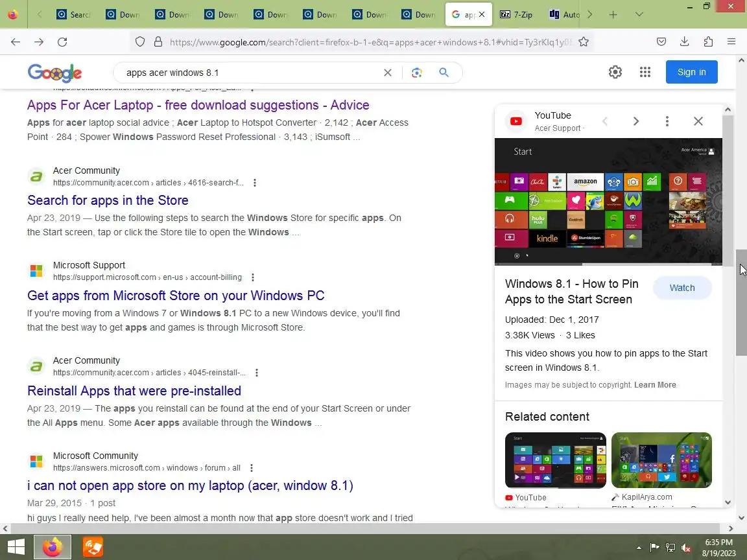The image size is (747, 560).
Task: Open more options for Acer Community Search for apps result
Action: [255, 183]
